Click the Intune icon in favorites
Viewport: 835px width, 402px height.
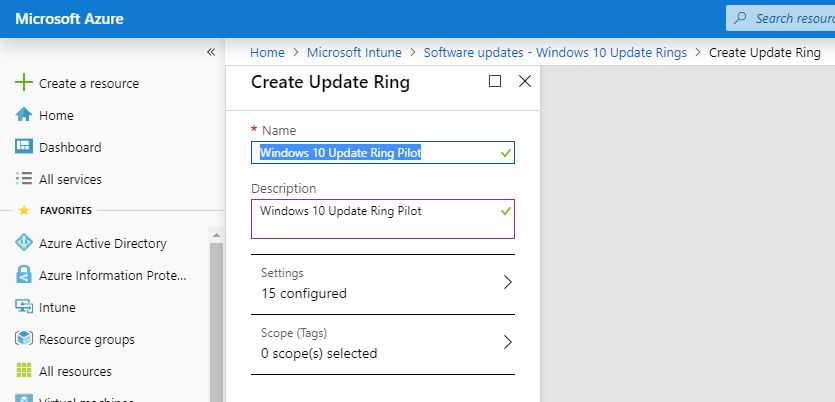pyautogui.click(x=24, y=307)
